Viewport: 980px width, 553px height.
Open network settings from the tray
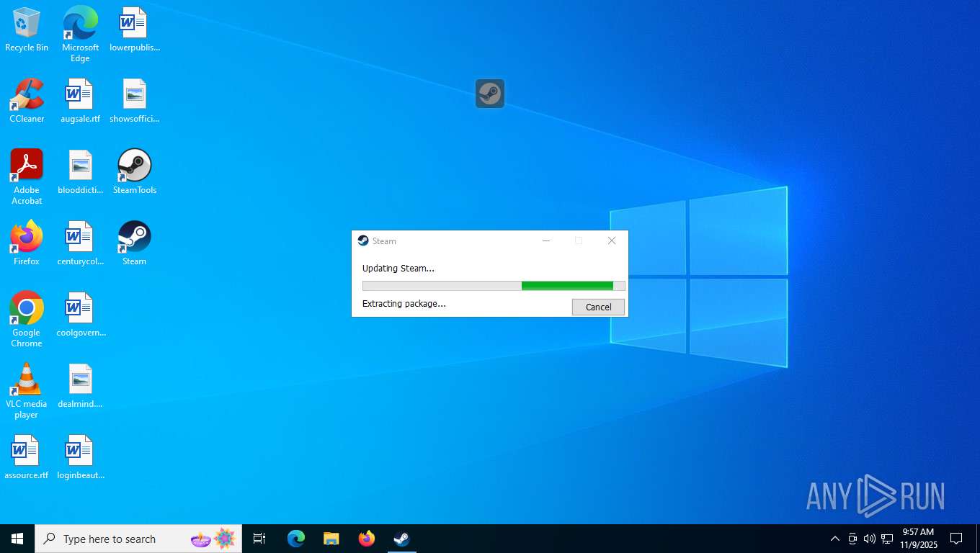pos(887,539)
